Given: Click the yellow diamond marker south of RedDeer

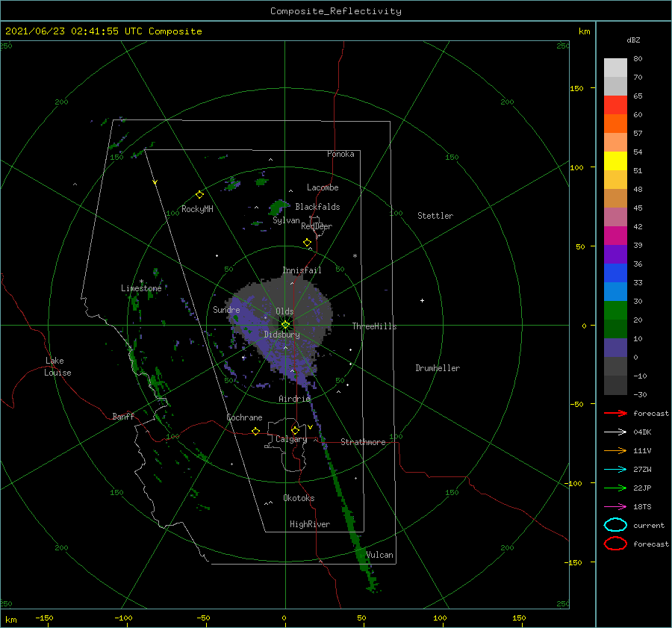Looking at the screenshot, I should pos(308,243).
